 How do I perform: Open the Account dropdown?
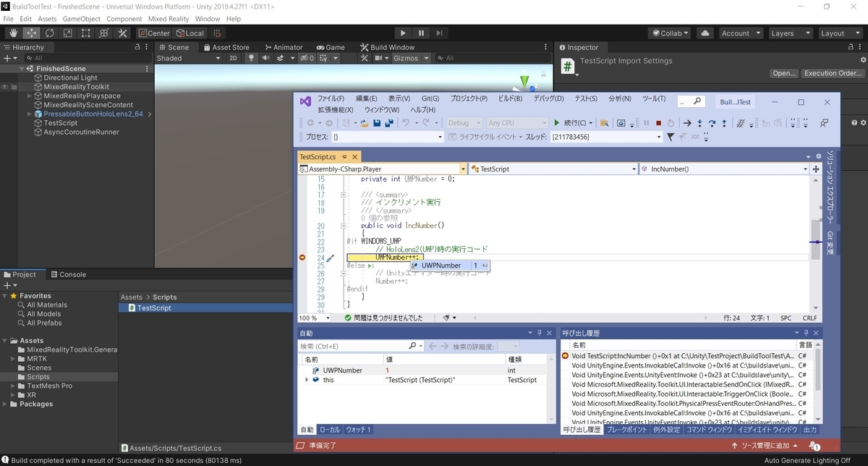click(740, 33)
